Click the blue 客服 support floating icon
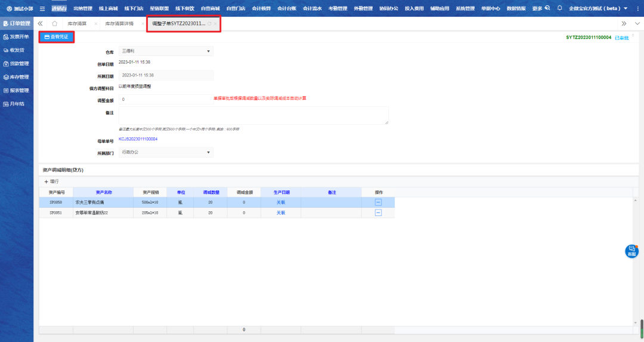Image resolution: width=644 pixels, height=342 pixels. pos(631,251)
